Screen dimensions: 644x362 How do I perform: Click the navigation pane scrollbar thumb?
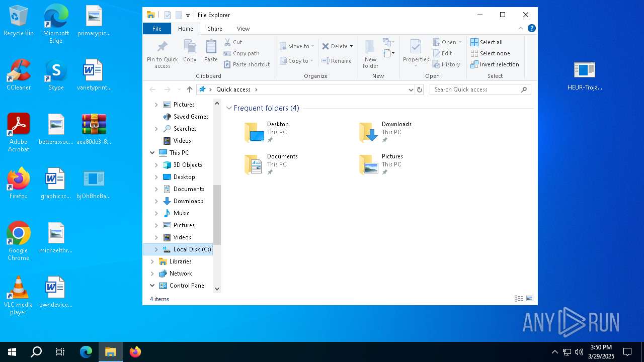click(x=217, y=215)
